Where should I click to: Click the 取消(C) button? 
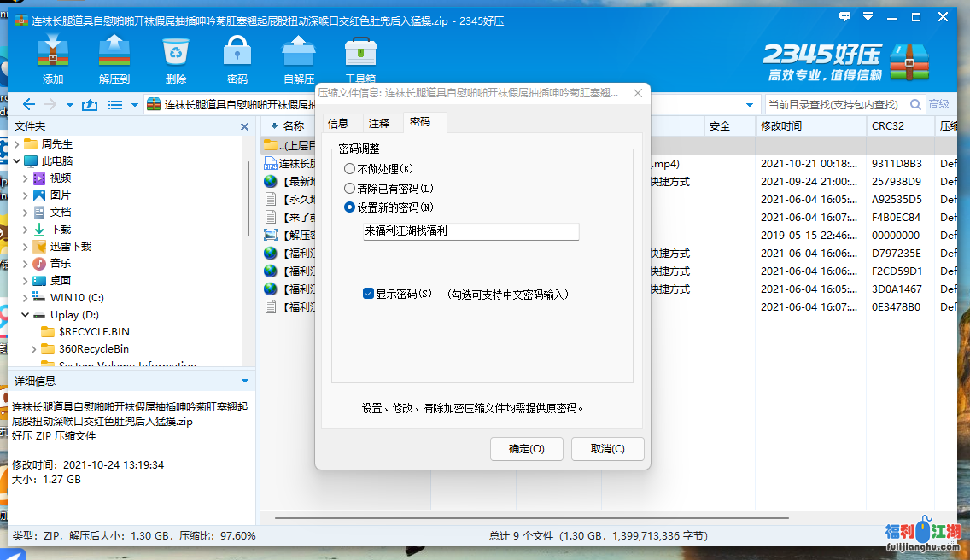607,449
